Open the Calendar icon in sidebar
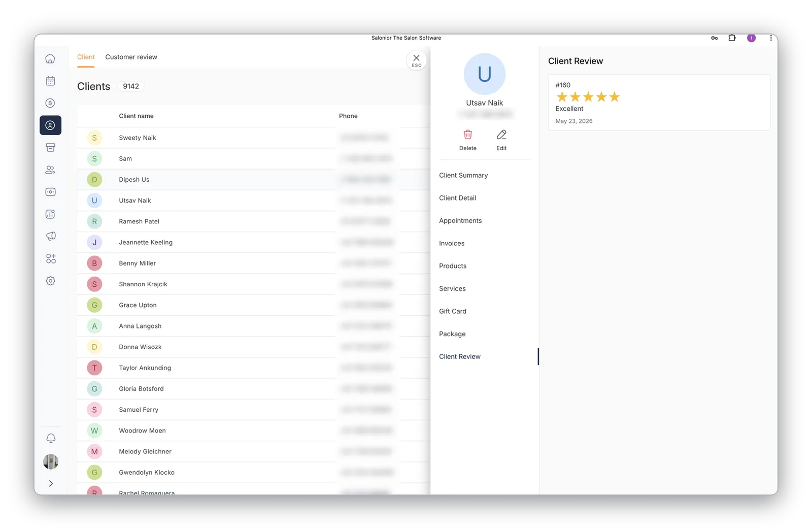 (x=50, y=81)
